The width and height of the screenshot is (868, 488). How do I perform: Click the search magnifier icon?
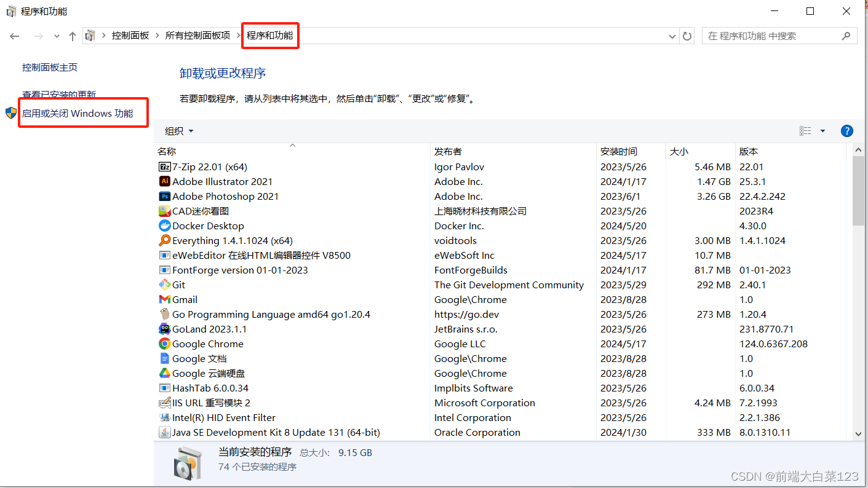click(x=846, y=36)
